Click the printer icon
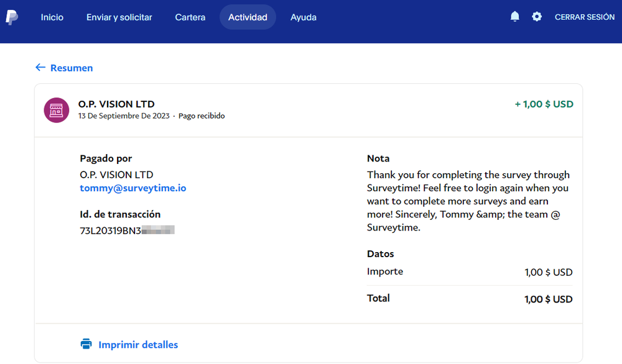Viewport: 622px width, 364px height. [86, 344]
